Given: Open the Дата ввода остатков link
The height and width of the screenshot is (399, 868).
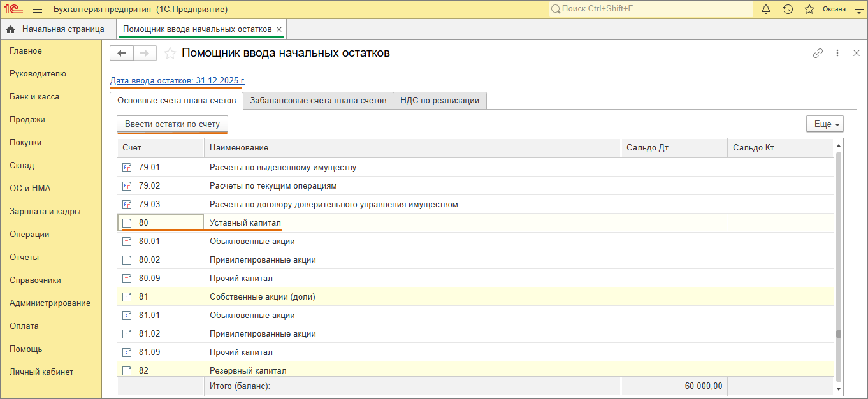Looking at the screenshot, I should tap(177, 81).
